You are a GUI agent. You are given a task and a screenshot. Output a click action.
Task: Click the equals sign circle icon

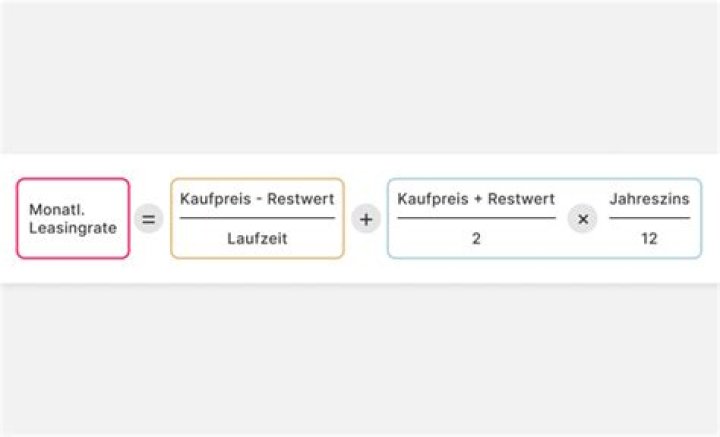coord(148,219)
